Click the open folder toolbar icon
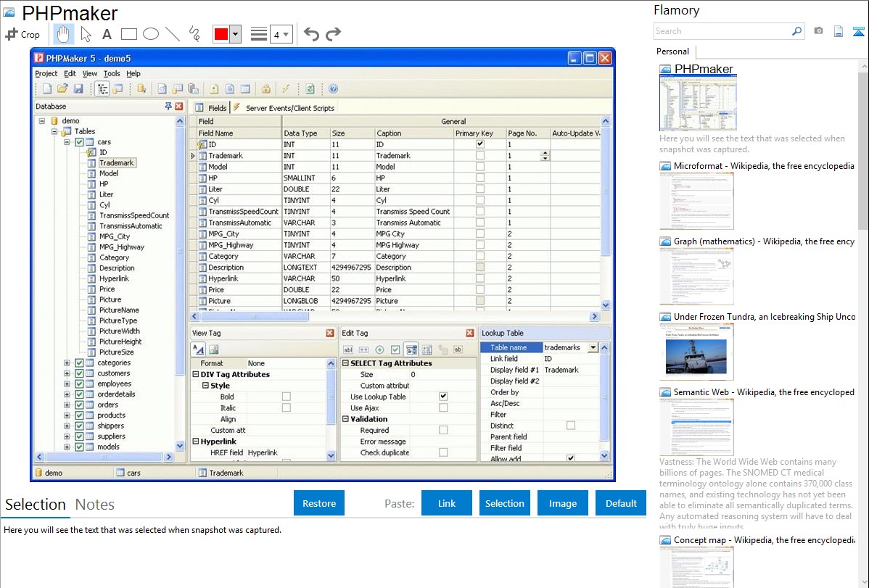Screen dimensions: 869x588 (x=62, y=88)
